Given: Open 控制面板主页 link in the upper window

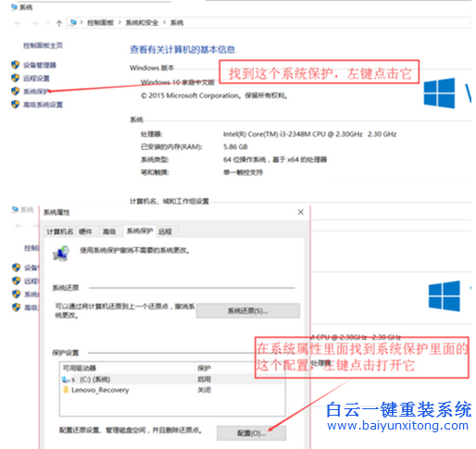Looking at the screenshot, I should 43,45.
